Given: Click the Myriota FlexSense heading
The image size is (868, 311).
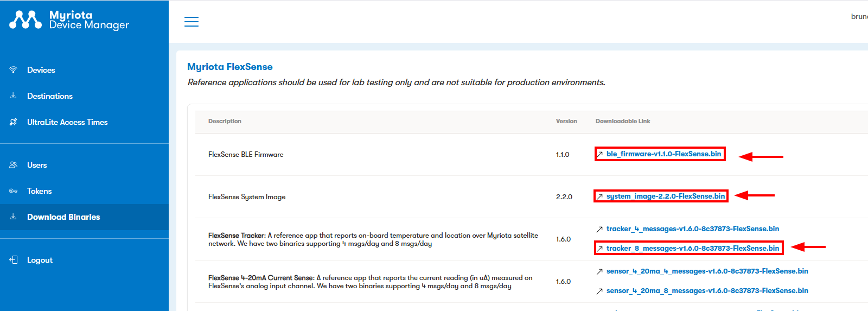Looking at the screenshot, I should point(230,67).
